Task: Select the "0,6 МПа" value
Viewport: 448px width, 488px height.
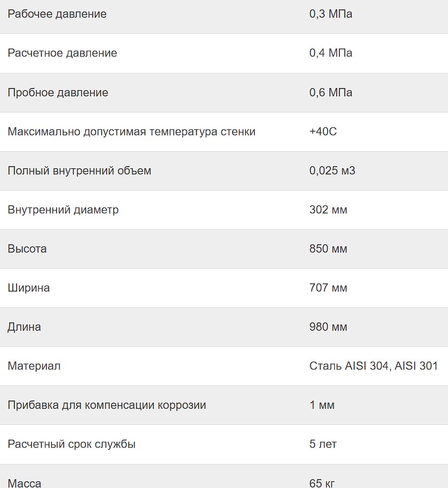Action: [330, 93]
